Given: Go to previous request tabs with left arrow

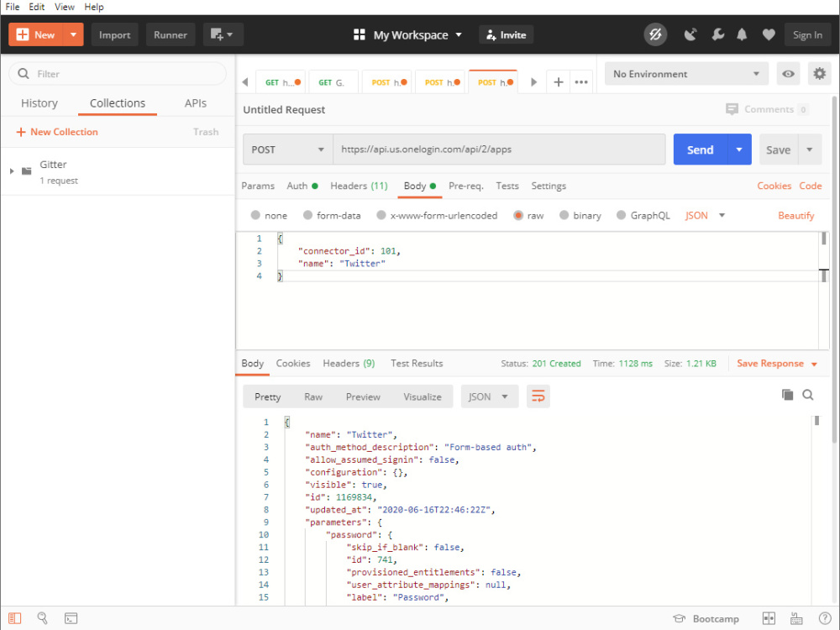Looking at the screenshot, I should click(x=244, y=82).
